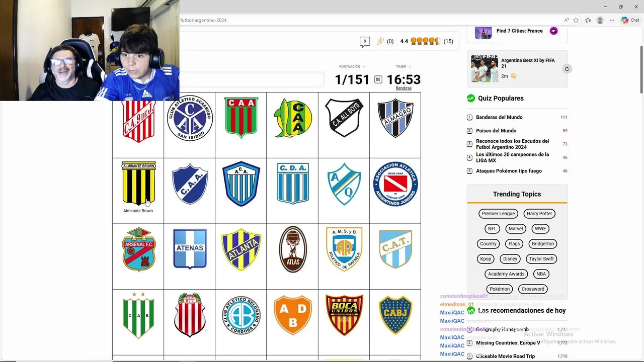Select the Atlanta yellow-blue crest
Image resolution: width=644 pixels, height=362 pixels.
click(x=241, y=249)
